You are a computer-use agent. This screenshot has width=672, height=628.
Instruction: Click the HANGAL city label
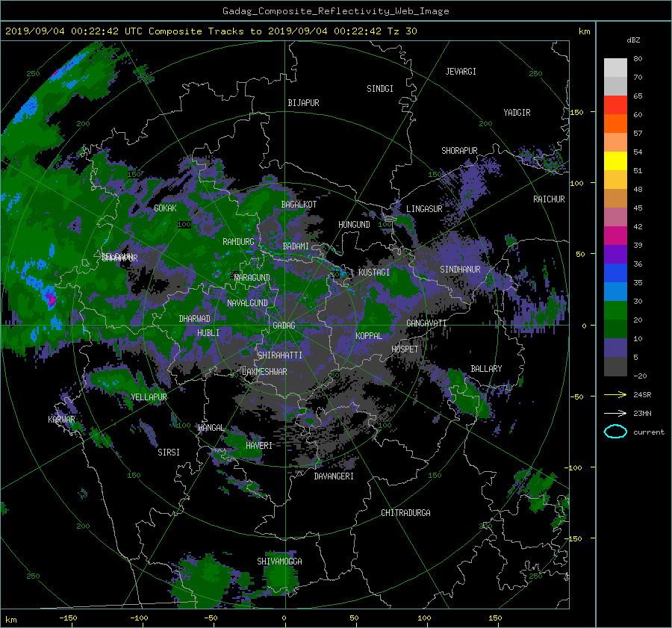pyautogui.click(x=211, y=428)
